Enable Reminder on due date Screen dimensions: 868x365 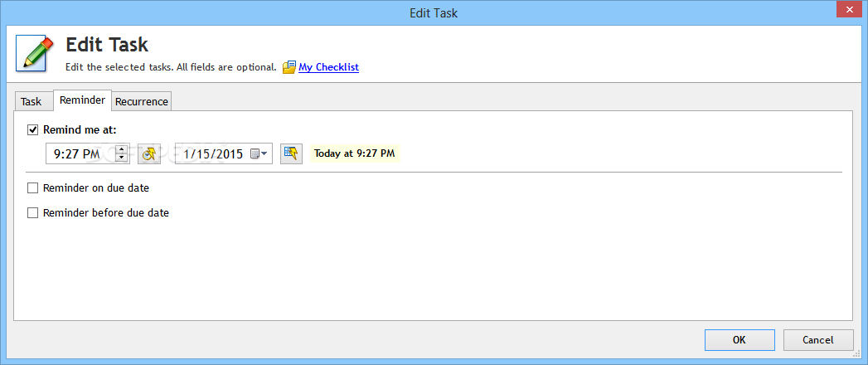coord(32,188)
